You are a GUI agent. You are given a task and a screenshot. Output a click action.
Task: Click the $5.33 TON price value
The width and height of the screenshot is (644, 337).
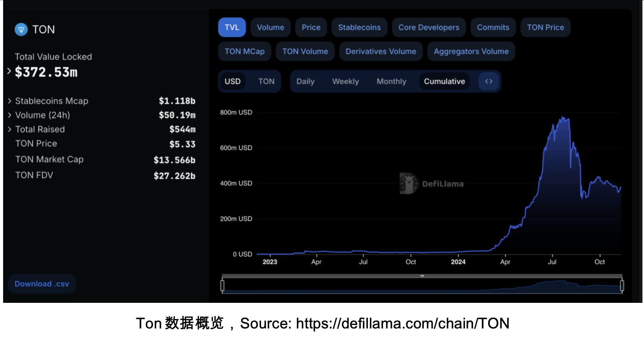click(182, 144)
